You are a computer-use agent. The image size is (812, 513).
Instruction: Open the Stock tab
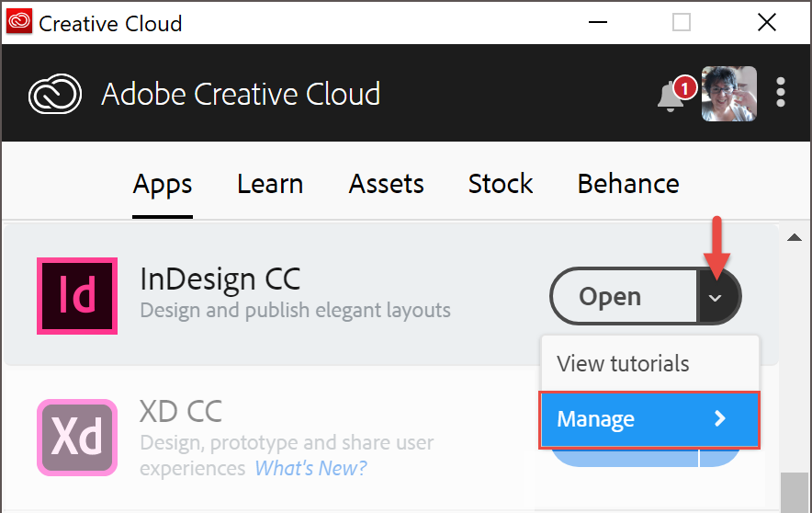[x=501, y=184]
